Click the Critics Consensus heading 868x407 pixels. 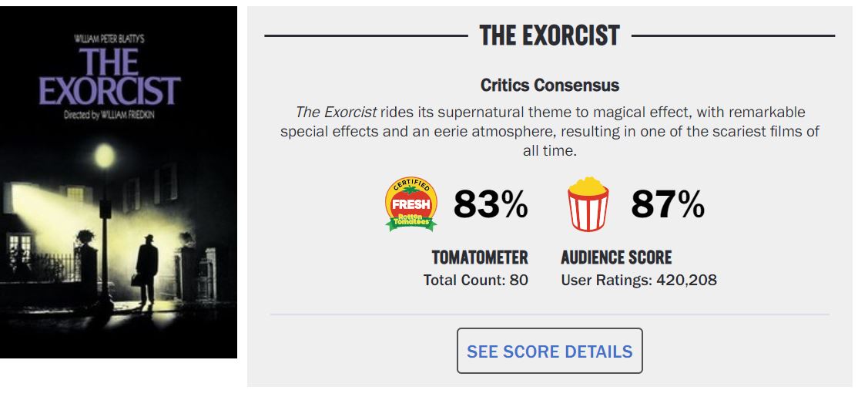(549, 85)
